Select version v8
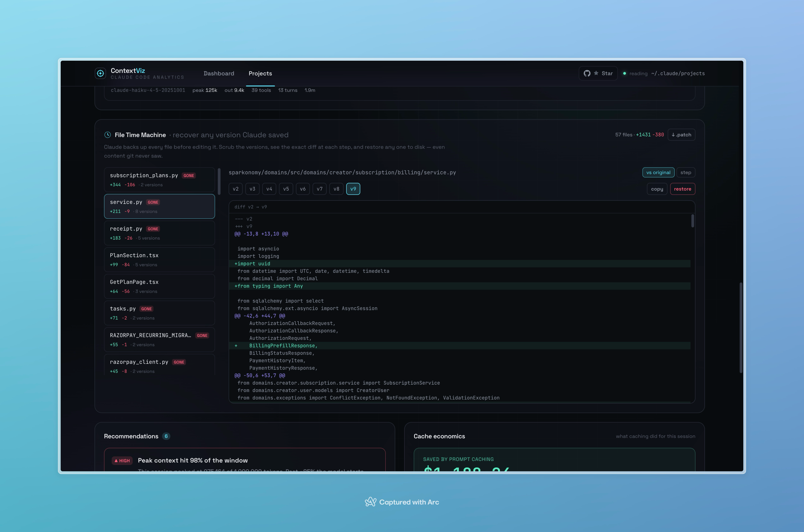The image size is (804, 532). pos(336,189)
